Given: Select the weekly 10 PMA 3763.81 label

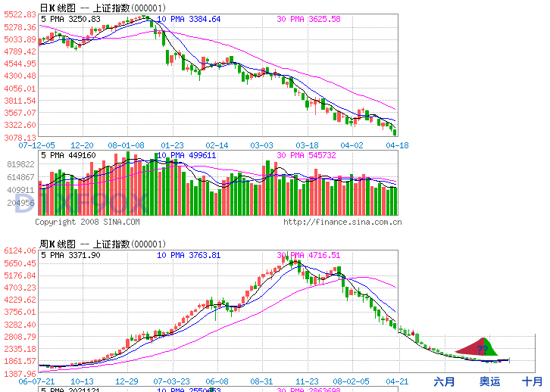Looking at the screenshot, I should pyautogui.click(x=189, y=256).
